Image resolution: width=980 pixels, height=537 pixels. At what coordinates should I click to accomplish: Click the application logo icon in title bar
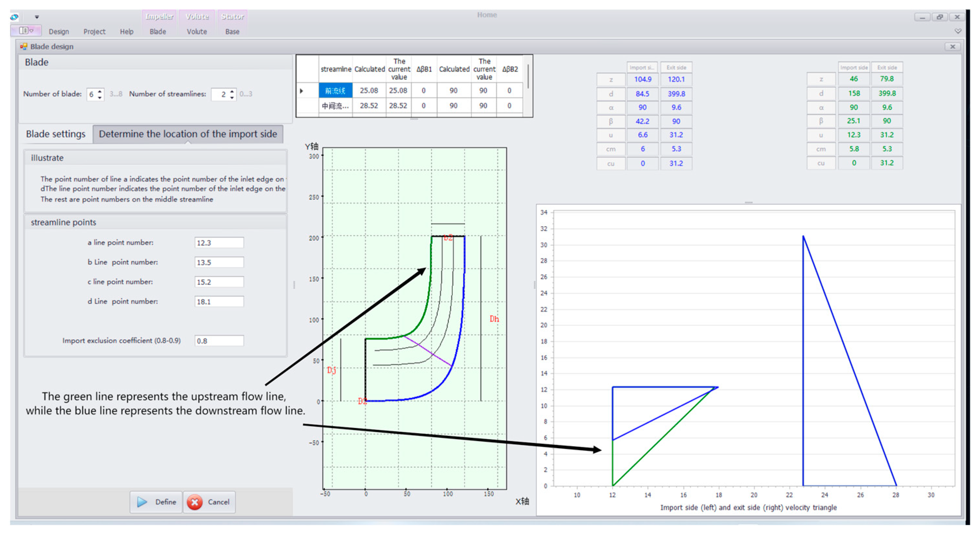click(x=14, y=17)
